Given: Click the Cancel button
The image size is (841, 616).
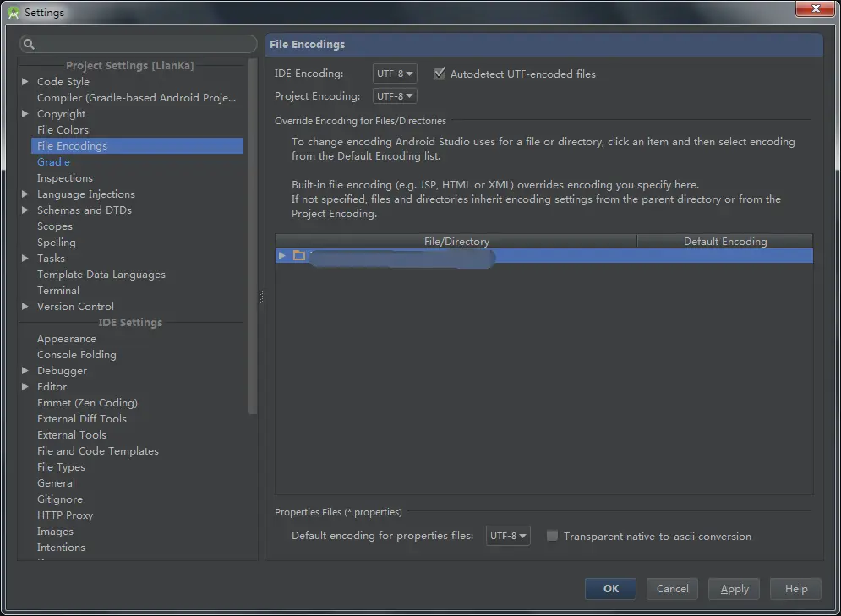Looking at the screenshot, I should pyautogui.click(x=672, y=589).
